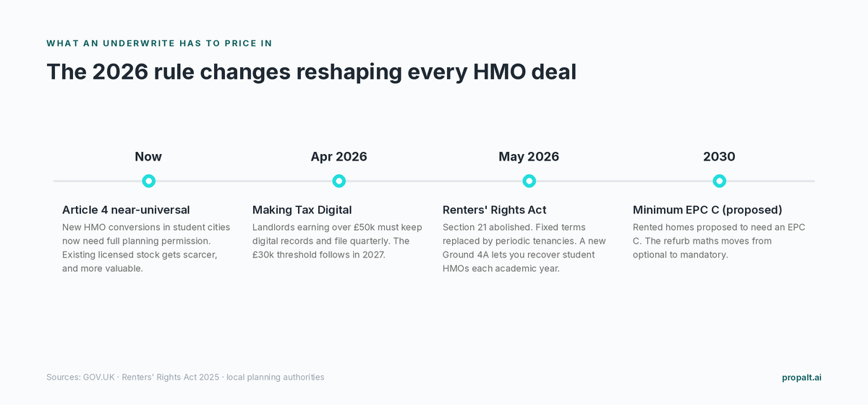Click the Sources footer text
868x405 pixels.
(x=185, y=378)
